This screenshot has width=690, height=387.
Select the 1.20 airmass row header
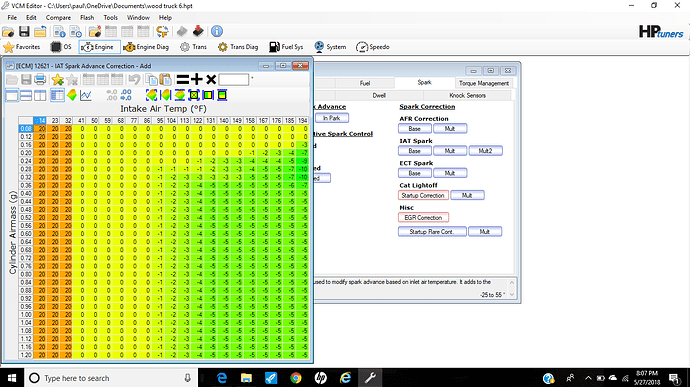tap(26, 355)
